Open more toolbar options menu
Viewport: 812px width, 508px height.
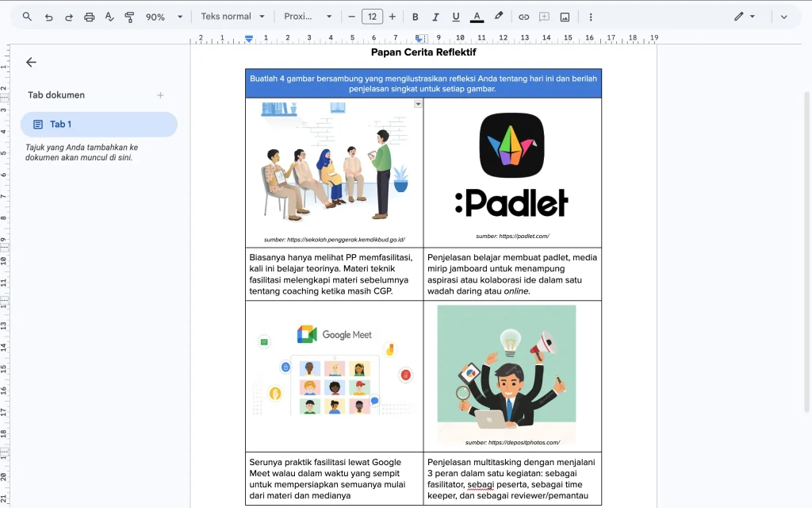(x=590, y=17)
